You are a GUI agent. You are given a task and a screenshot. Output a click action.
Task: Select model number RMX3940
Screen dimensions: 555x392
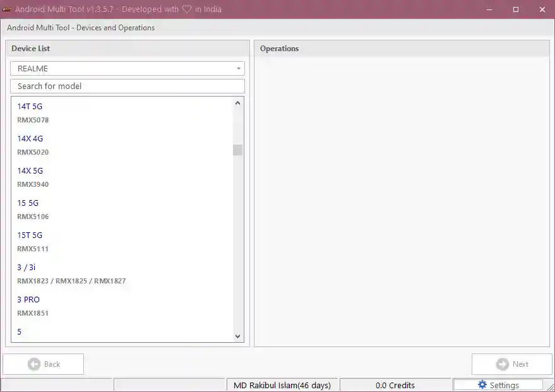point(33,185)
